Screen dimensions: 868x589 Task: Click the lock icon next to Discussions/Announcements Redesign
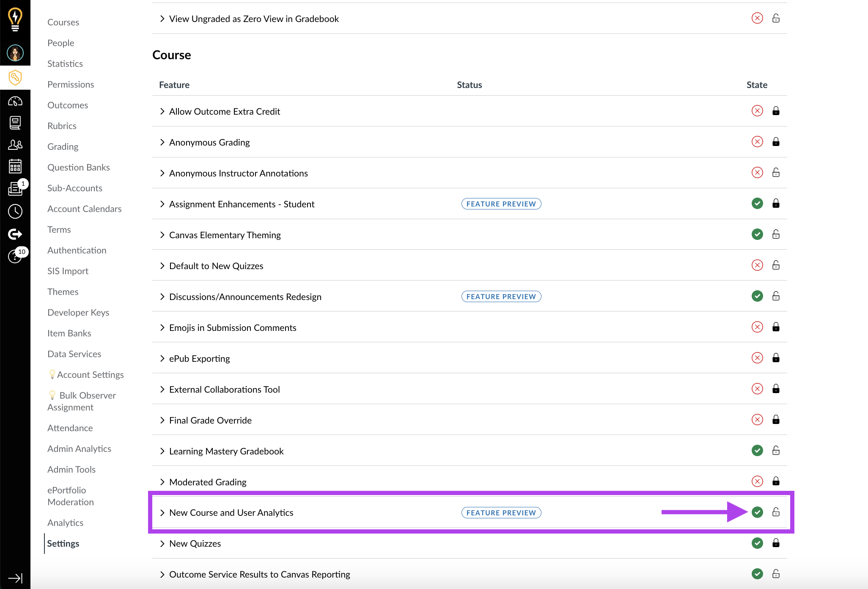point(776,296)
